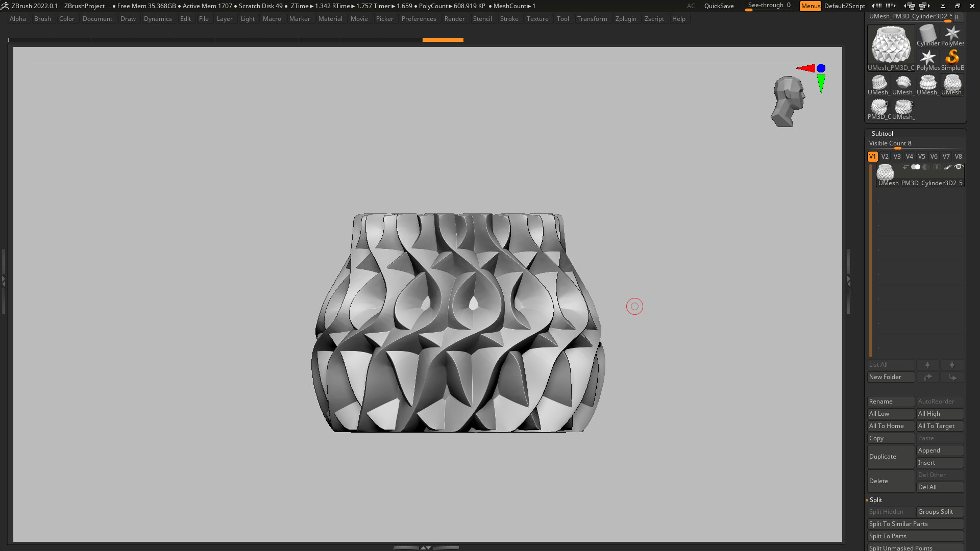Toggle subtool union boolean mode icon
Image resolution: width=980 pixels, height=551 pixels.
[916, 167]
